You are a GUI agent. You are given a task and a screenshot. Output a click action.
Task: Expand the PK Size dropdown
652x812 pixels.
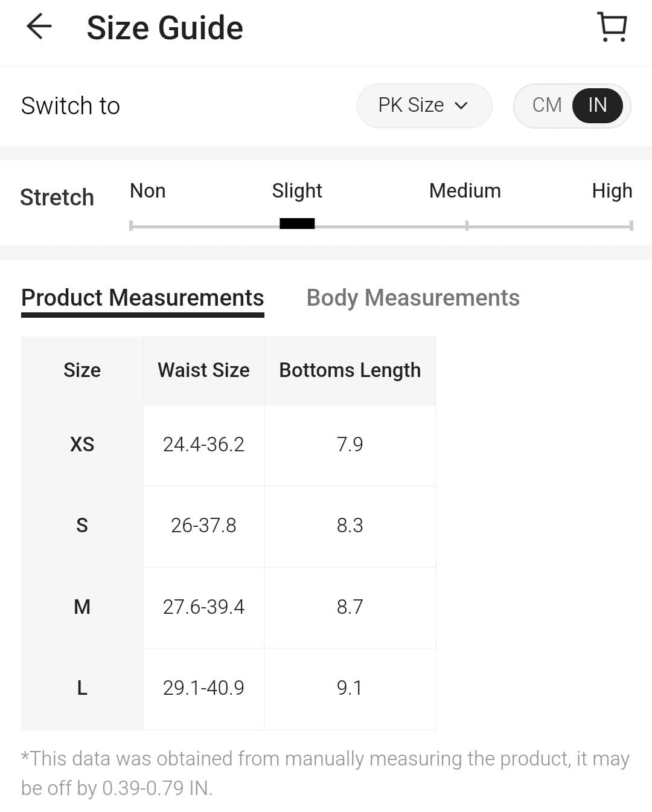424,106
